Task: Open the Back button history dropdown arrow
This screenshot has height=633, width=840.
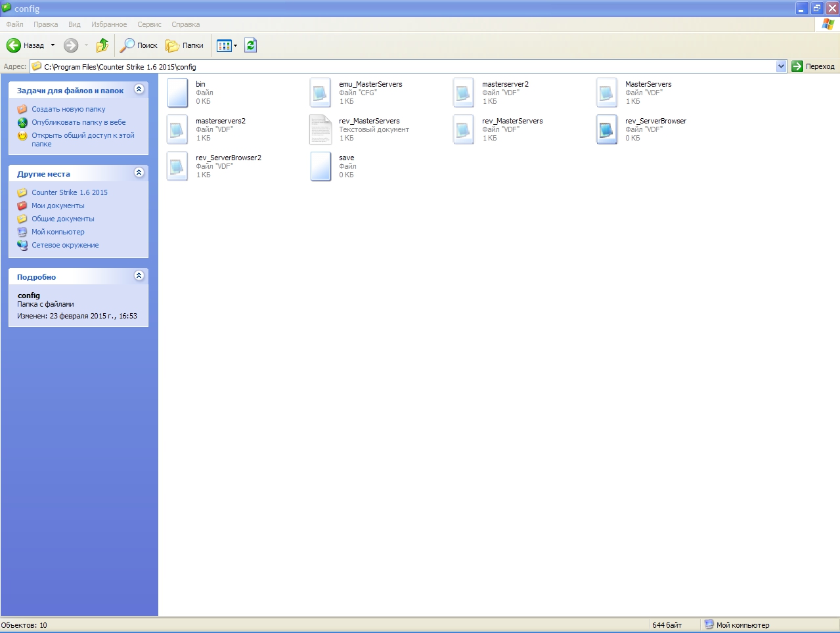Action: pyautogui.click(x=53, y=45)
